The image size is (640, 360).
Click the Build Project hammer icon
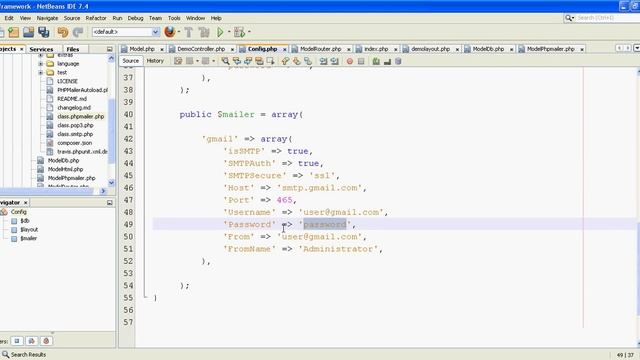pos(189,32)
